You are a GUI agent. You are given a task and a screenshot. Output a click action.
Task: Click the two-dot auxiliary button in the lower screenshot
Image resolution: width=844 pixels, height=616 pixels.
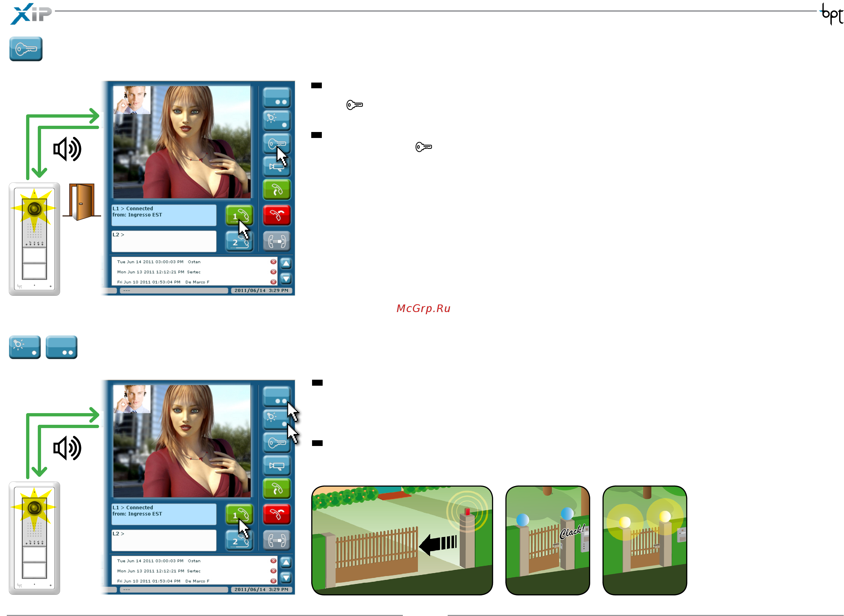point(276,396)
